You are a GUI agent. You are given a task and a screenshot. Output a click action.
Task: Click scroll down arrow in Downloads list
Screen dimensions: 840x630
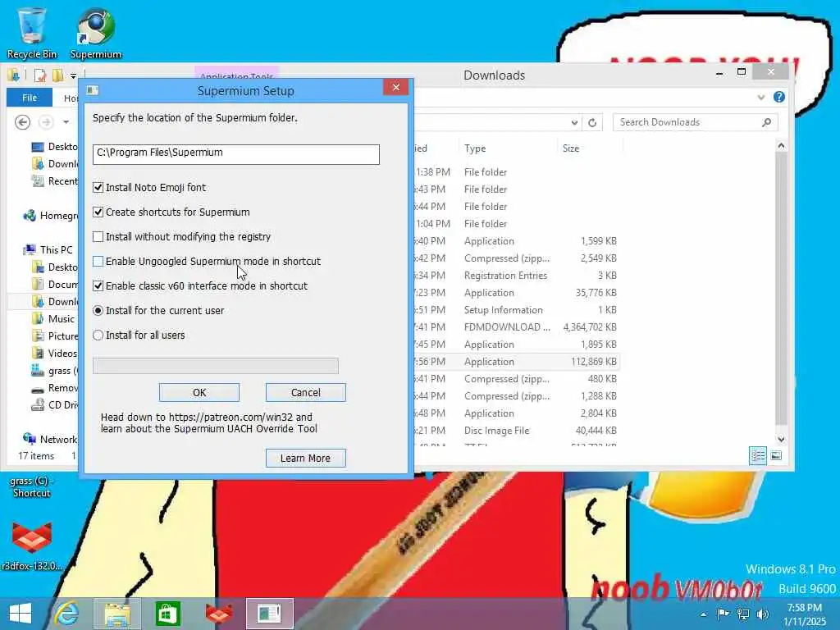point(781,440)
